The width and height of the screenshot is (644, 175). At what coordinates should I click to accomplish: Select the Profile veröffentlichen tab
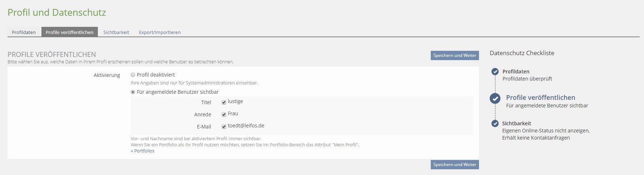[69, 32]
